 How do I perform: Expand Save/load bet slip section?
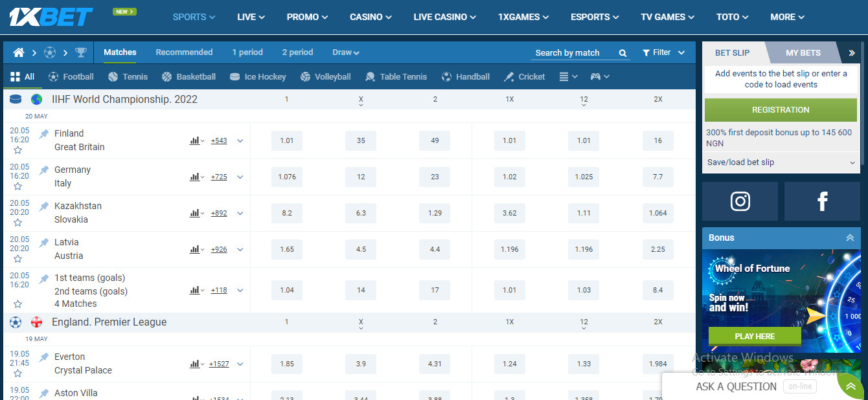tap(781, 162)
